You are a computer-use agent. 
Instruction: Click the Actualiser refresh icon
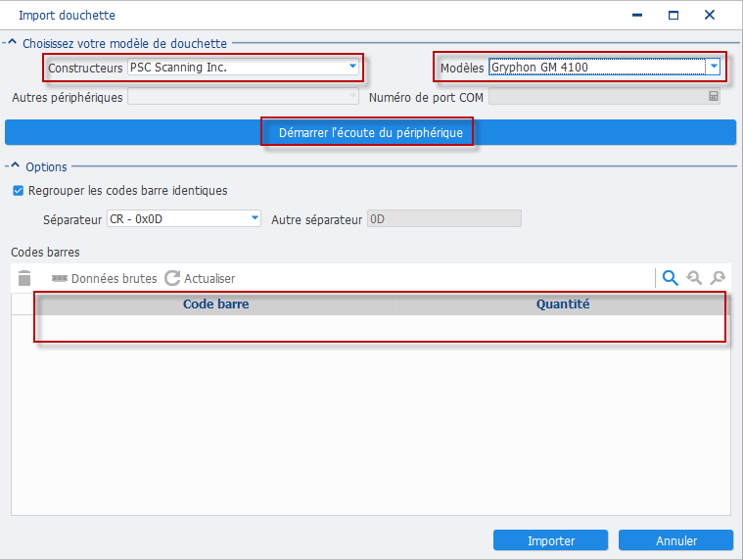[x=172, y=278]
